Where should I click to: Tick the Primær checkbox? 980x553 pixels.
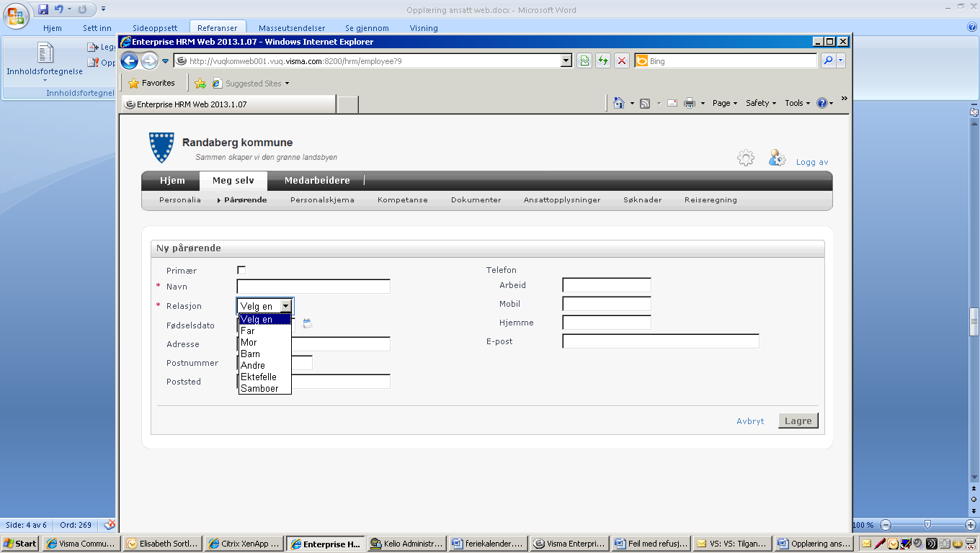[x=241, y=270]
